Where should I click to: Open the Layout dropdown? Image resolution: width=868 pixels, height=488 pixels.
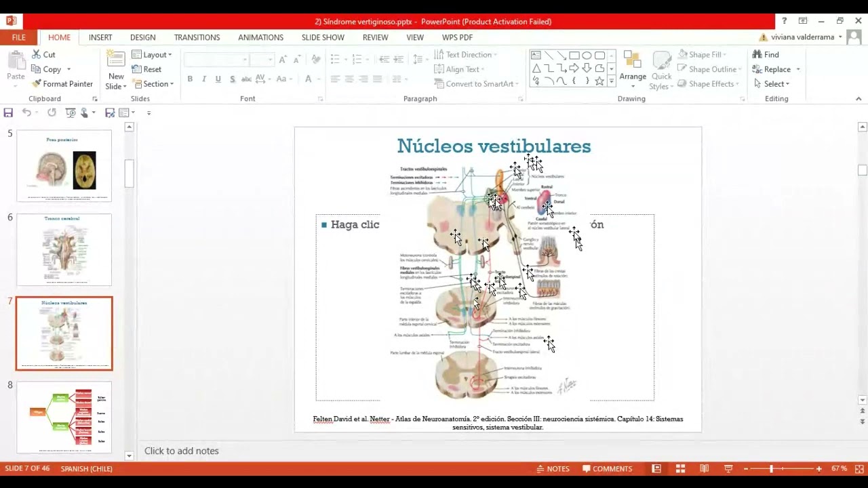point(152,54)
